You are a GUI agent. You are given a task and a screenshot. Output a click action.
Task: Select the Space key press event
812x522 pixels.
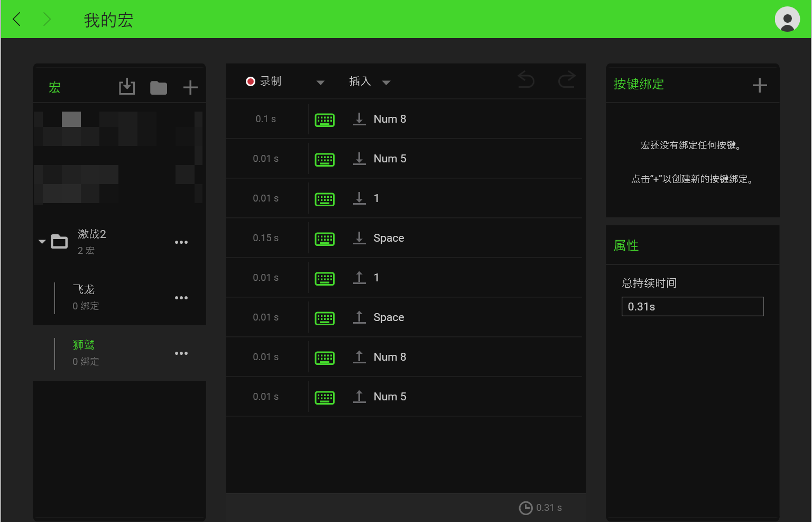click(389, 238)
